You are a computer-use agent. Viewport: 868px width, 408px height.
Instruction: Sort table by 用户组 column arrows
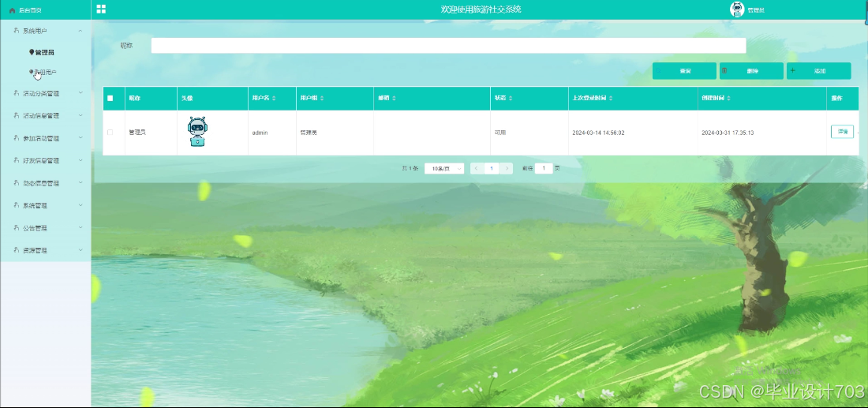(x=322, y=98)
